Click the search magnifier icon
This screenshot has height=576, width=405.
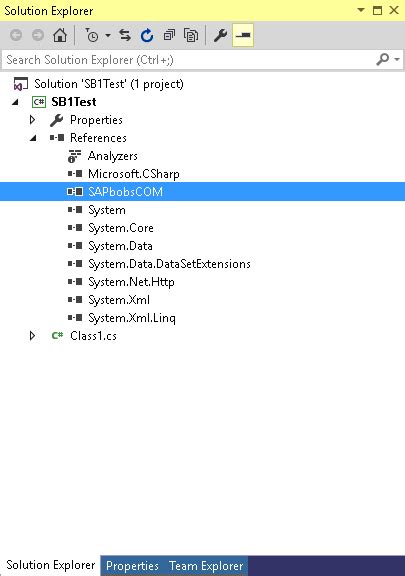click(x=382, y=59)
